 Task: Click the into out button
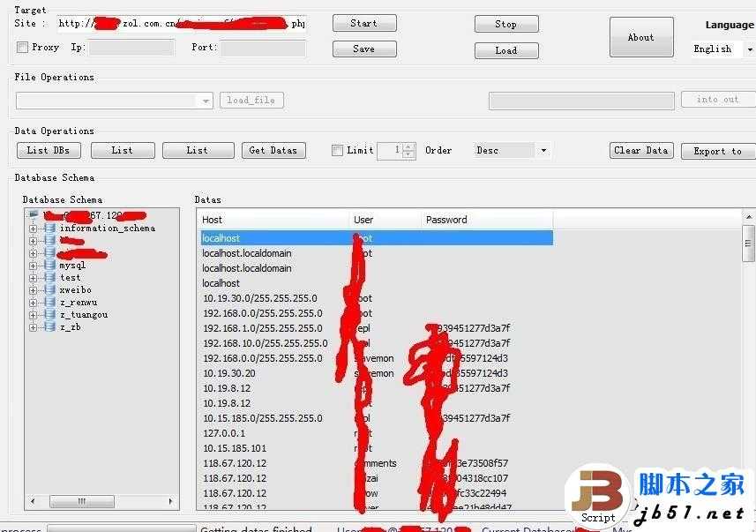pyautogui.click(x=718, y=100)
